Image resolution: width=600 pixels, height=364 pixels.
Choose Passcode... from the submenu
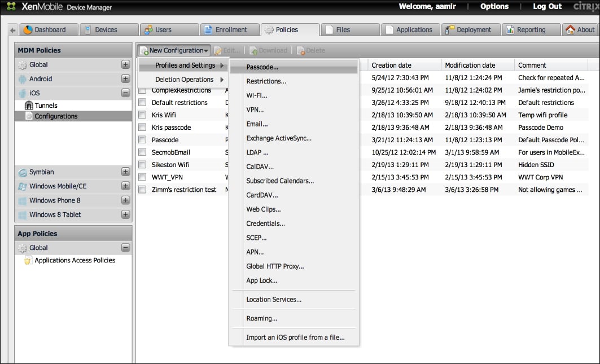(x=262, y=67)
